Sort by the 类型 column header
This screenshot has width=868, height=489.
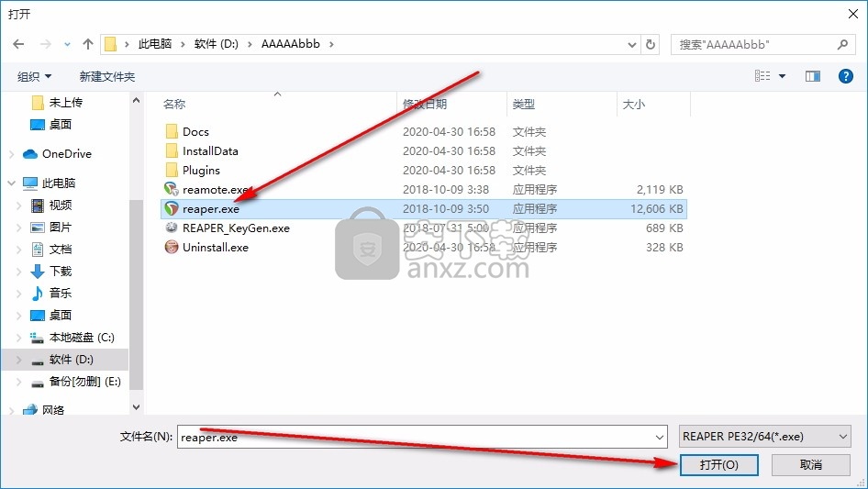coord(523,104)
